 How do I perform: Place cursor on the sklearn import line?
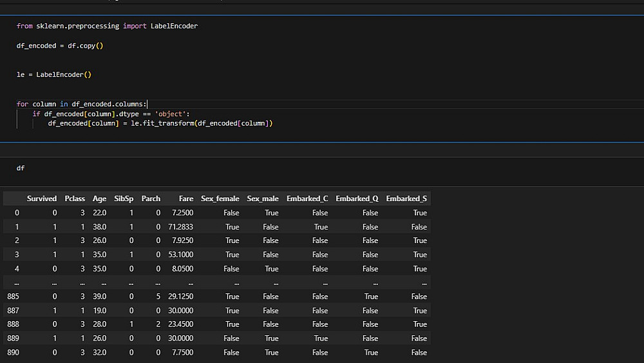[107, 26]
